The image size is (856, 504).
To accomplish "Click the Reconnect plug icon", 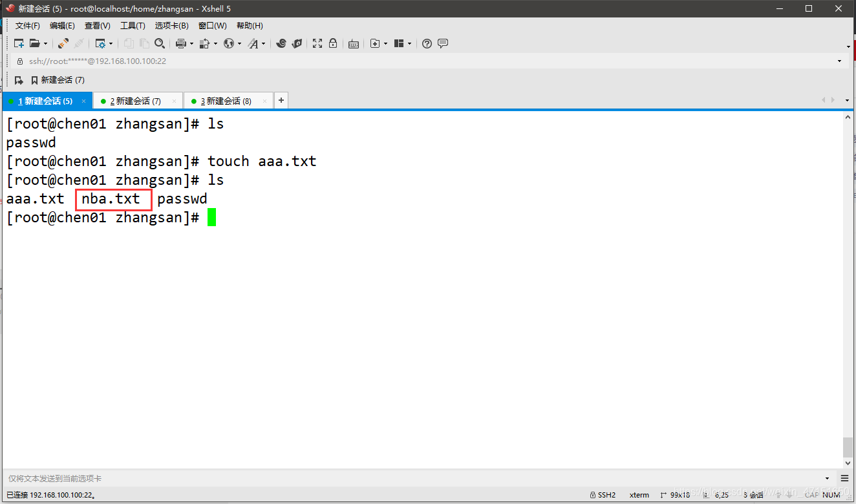I will point(63,43).
